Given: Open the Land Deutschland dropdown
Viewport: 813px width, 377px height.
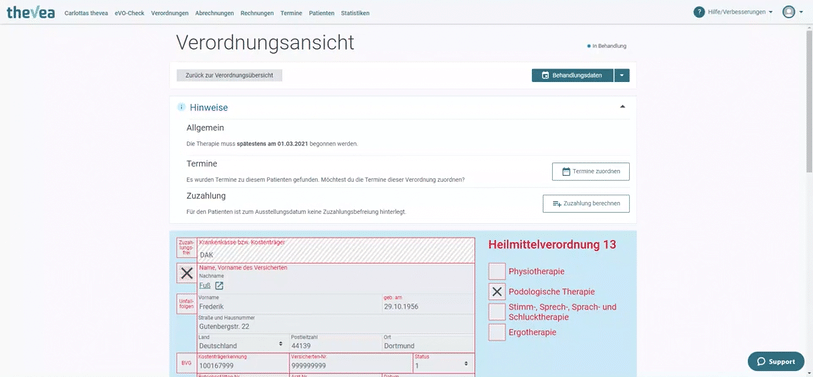Looking at the screenshot, I should pyautogui.click(x=242, y=342).
